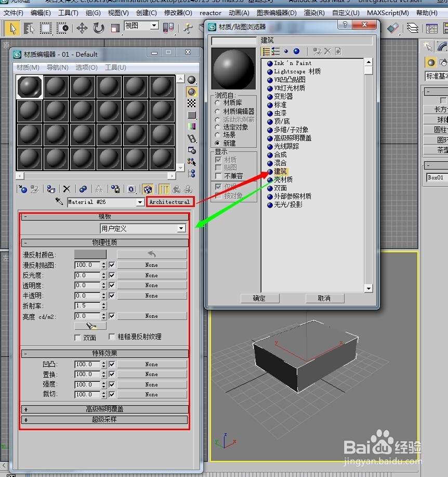Open the 导航(N) menu in material editor
This screenshot has width=448, height=477.
pyautogui.click(x=58, y=67)
